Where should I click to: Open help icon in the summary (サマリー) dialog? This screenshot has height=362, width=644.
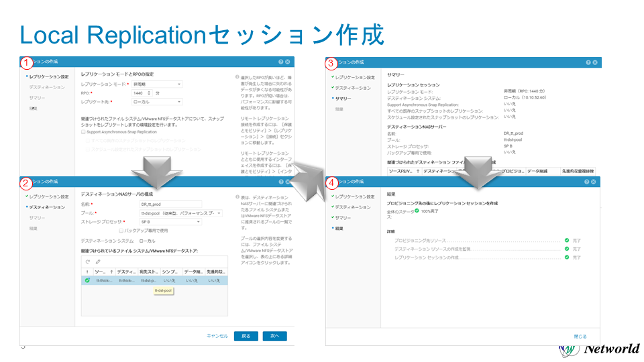click(x=588, y=62)
